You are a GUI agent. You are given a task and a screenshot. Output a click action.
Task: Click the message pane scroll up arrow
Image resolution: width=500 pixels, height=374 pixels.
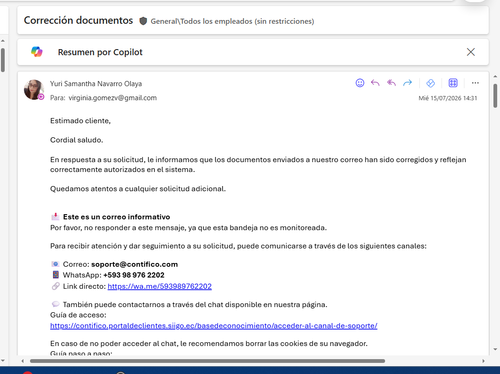click(x=495, y=77)
